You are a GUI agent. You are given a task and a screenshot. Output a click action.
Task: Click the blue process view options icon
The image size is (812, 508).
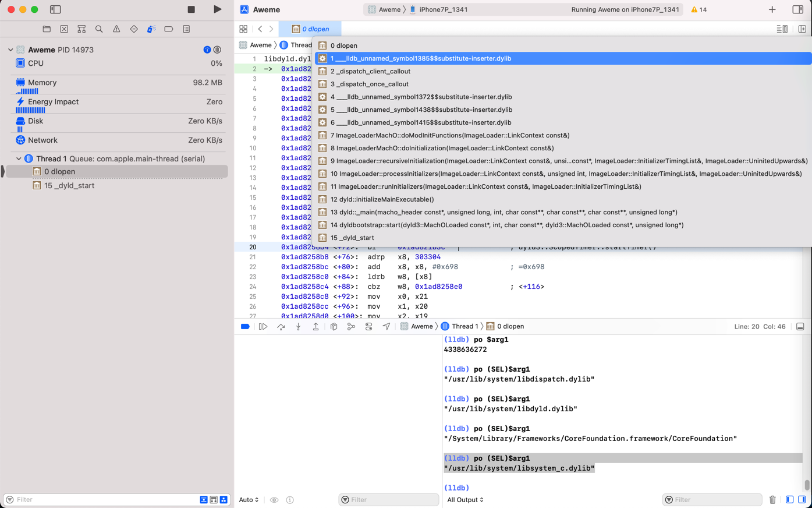(207, 50)
